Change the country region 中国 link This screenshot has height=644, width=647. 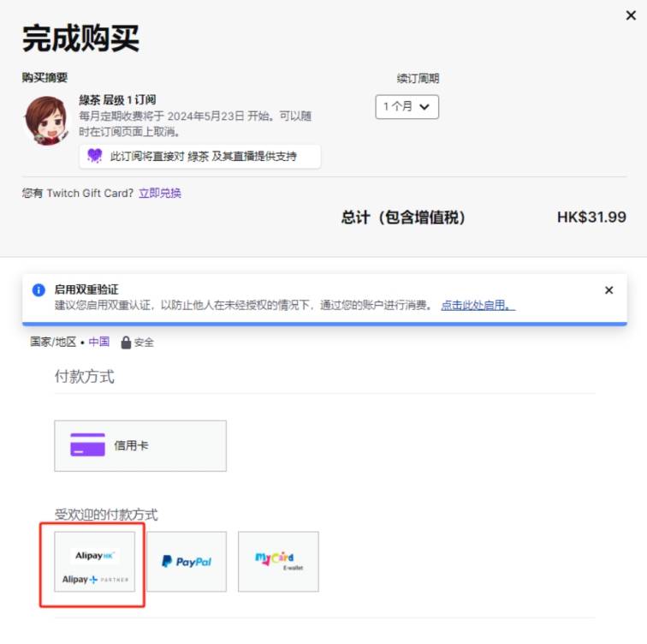(99, 342)
